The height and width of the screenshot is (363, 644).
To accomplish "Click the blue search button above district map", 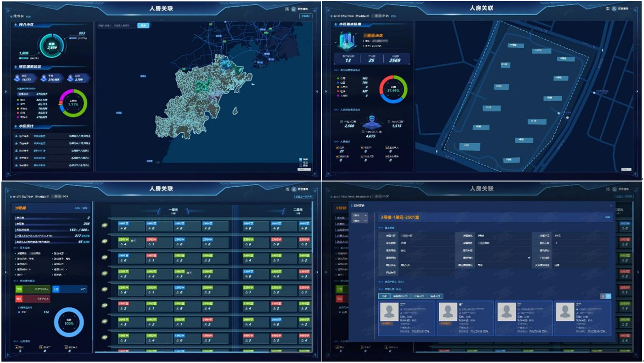I will point(143,26).
